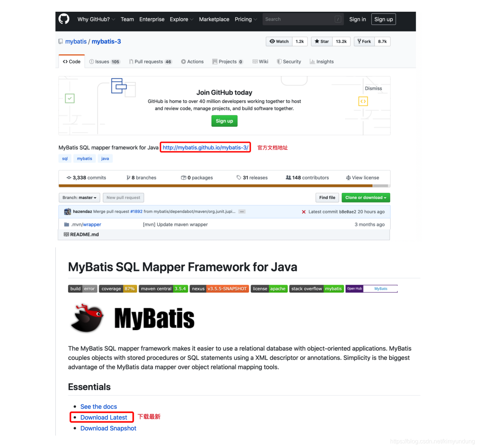Click the build error badge
This screenshot has width=478, height=448.
coord(82,289)
